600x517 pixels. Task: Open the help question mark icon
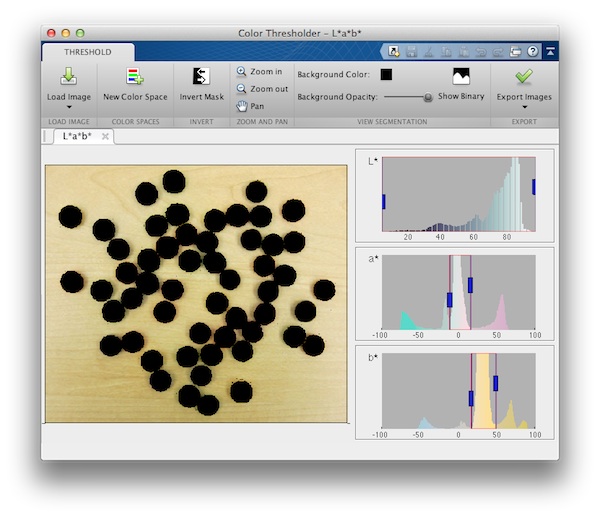[x=533, y=51]
